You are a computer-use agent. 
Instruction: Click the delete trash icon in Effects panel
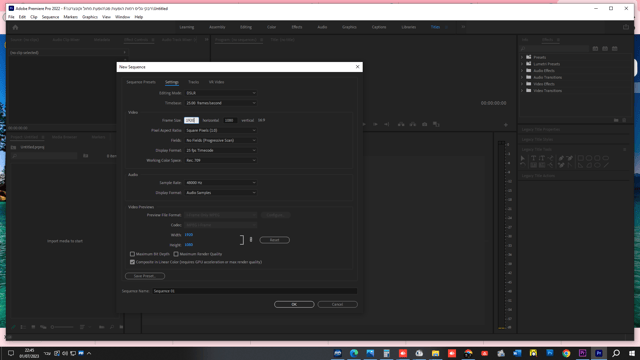tap(624, 120)
